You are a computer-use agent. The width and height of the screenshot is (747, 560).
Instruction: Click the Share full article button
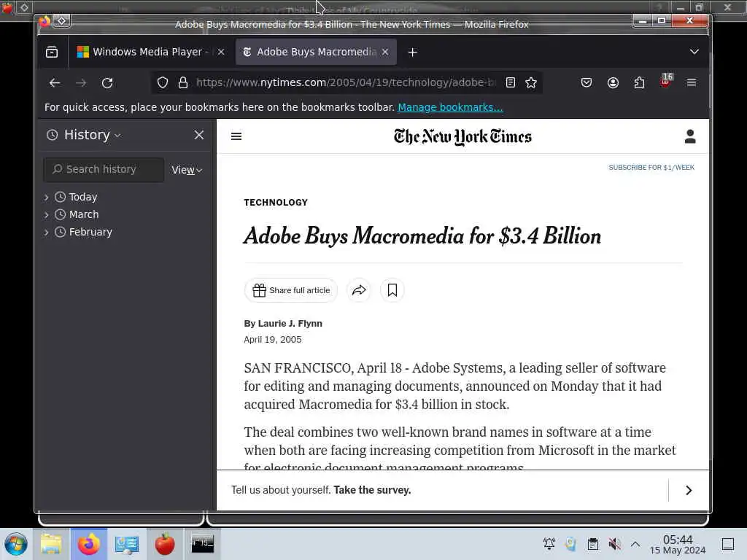point(291,290)
